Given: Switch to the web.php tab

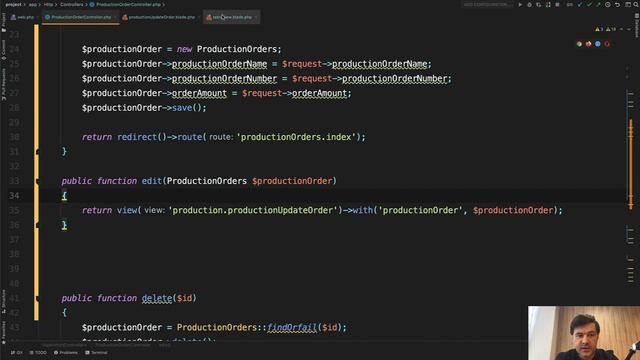Looking at the screenshot, I should tap(23, 17).
